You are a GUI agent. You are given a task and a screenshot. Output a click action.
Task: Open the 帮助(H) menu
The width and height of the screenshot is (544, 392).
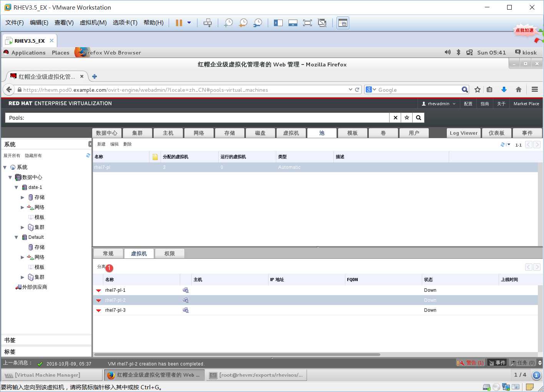[x=153, y=23]
